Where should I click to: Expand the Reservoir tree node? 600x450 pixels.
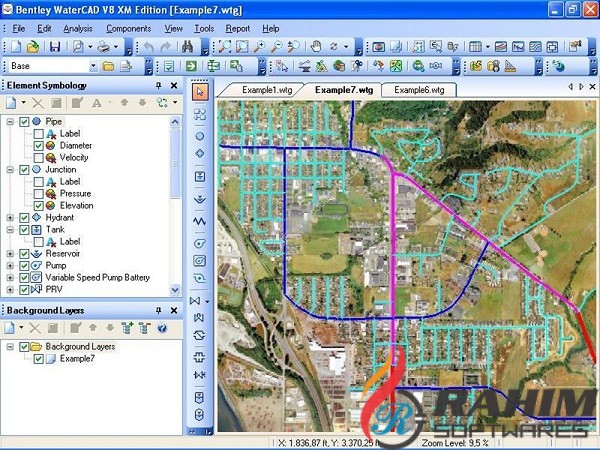click(10, 254)
